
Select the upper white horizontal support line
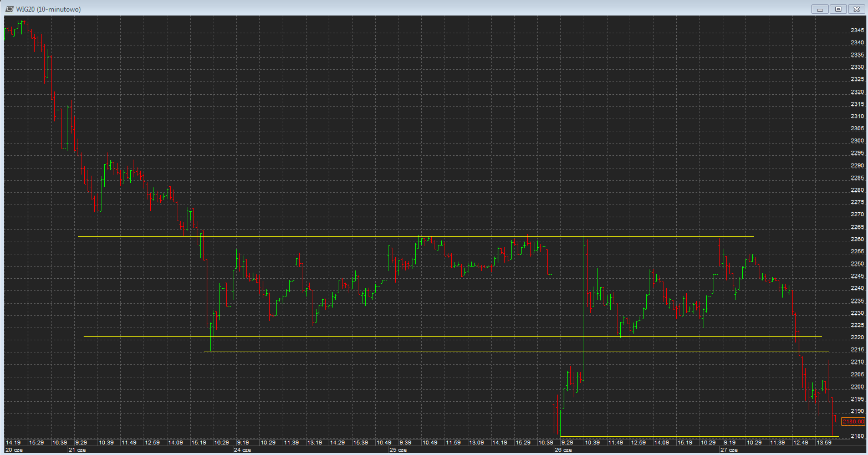click(x=443, y=337)
